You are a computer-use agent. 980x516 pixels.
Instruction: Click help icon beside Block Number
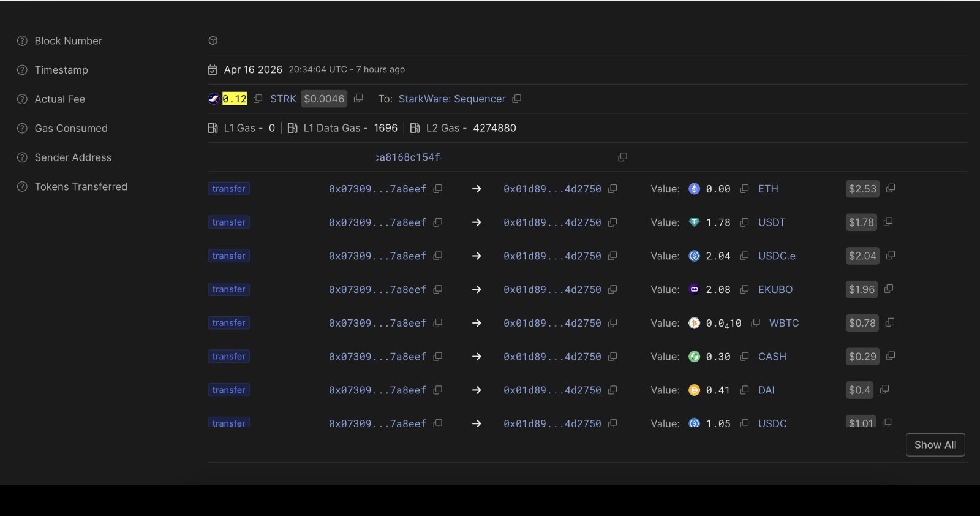(22, 41)
